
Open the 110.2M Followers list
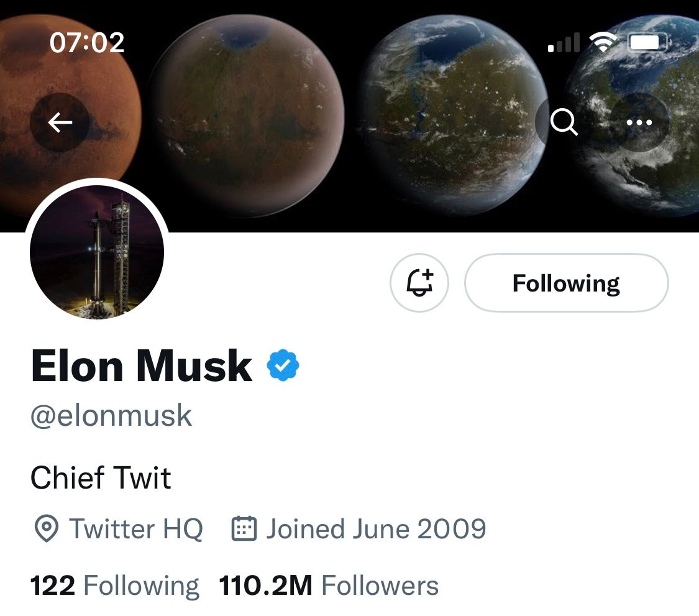pyautogui.click(x=329, y=586)
